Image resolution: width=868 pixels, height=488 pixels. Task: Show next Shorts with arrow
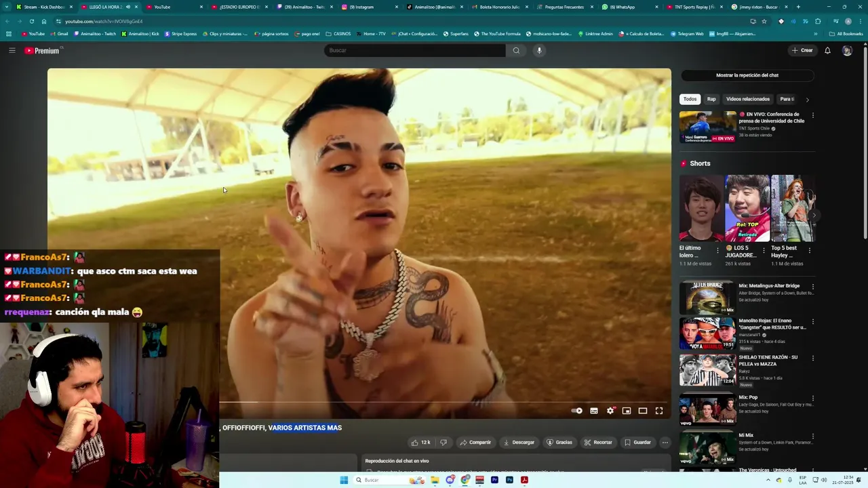[814, 216]
